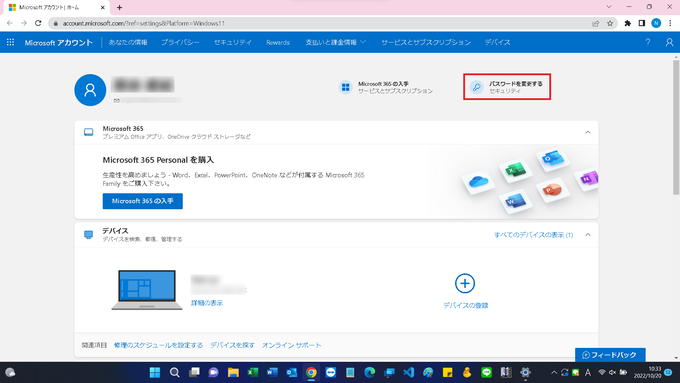Launch Word from taskbar
The width and height of the screenshot is (680, 383).
tap(272, 372)
